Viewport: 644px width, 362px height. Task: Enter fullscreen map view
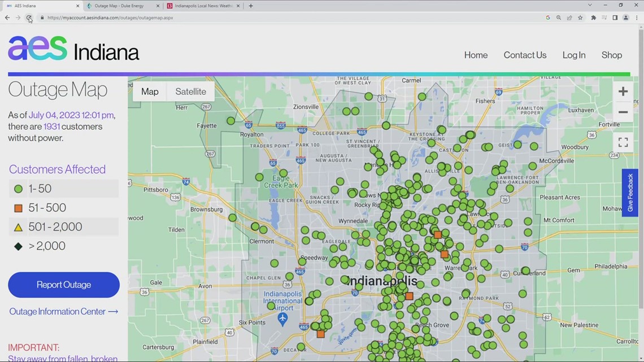point(623,142)
